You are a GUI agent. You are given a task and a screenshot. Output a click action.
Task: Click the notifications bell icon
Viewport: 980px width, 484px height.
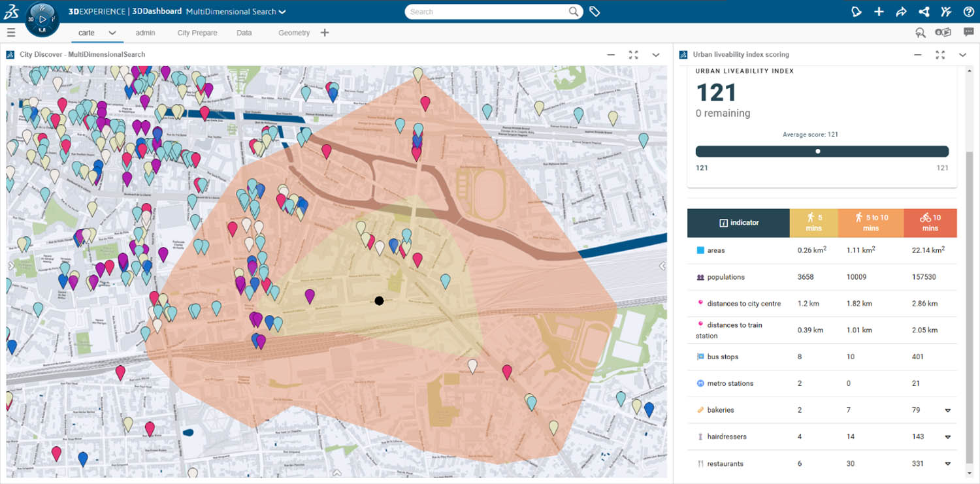click(857, 12)
